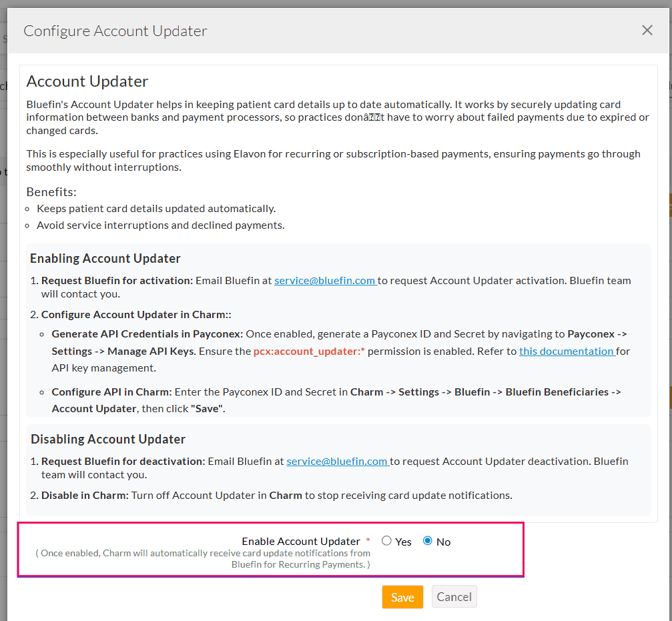Click the highlighted Enable Account Updater panel
Image resolution: width=672 pixels, height=621 pixels.
[271, 550]
